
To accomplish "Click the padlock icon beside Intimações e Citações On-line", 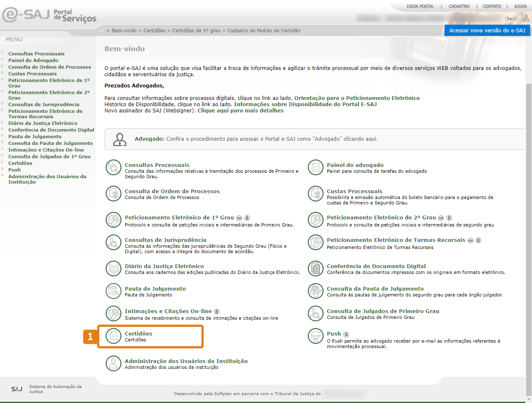I will click(x=217, y=311).
